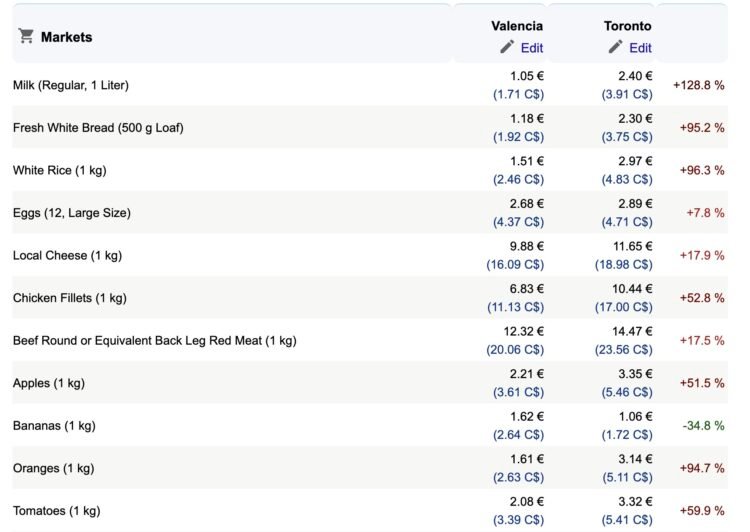Click the -34.8 % difference for Bananas

point(703,426)
